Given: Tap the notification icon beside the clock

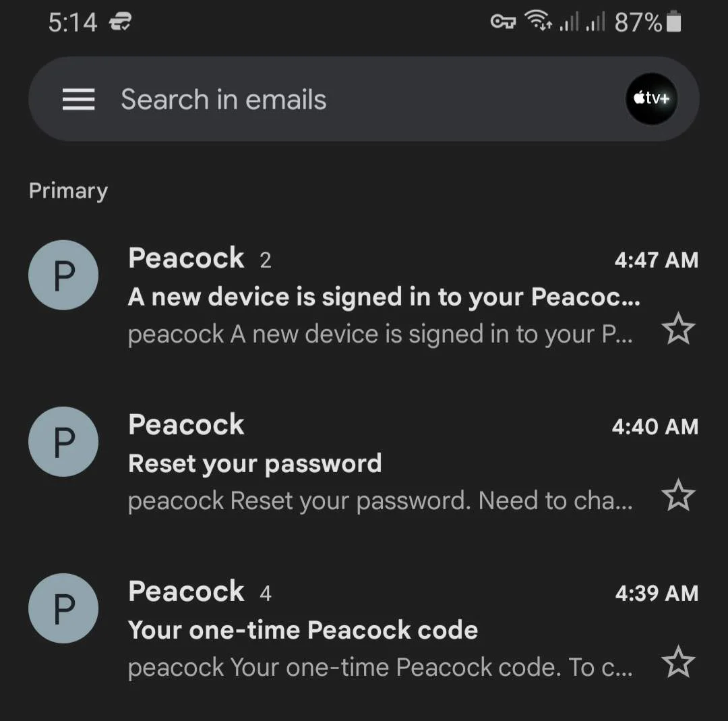Looking at the screenshot, I should pyautogui.click(x=120, y=22).
